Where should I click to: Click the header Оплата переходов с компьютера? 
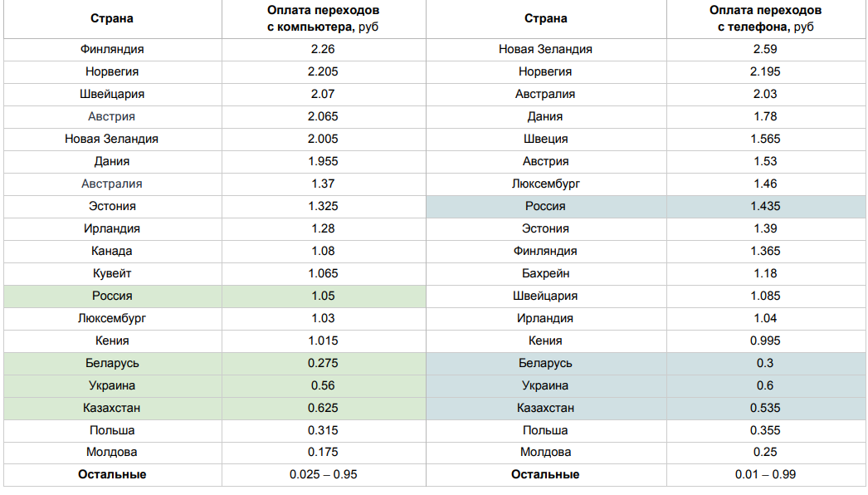(x=324, y=19)
